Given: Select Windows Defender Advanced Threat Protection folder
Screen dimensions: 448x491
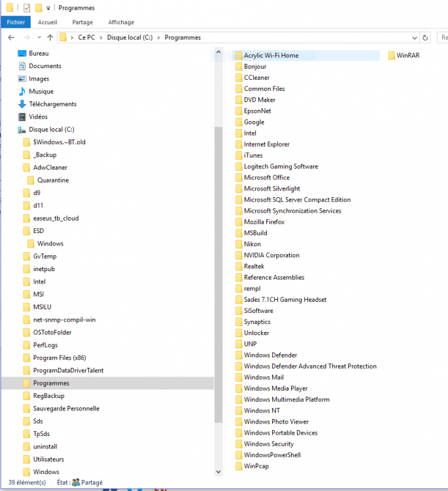Looking at the screenshot, I should point(310,367).
